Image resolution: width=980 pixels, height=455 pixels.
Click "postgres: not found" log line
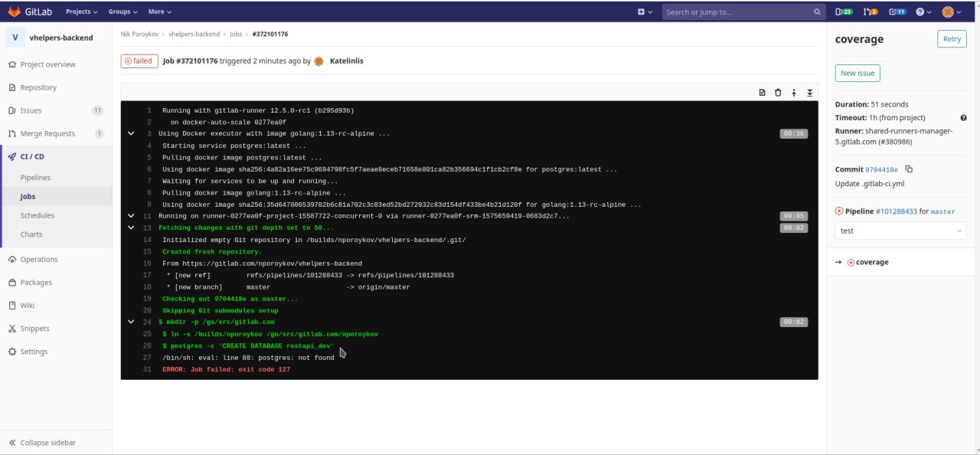pos(248,358)
